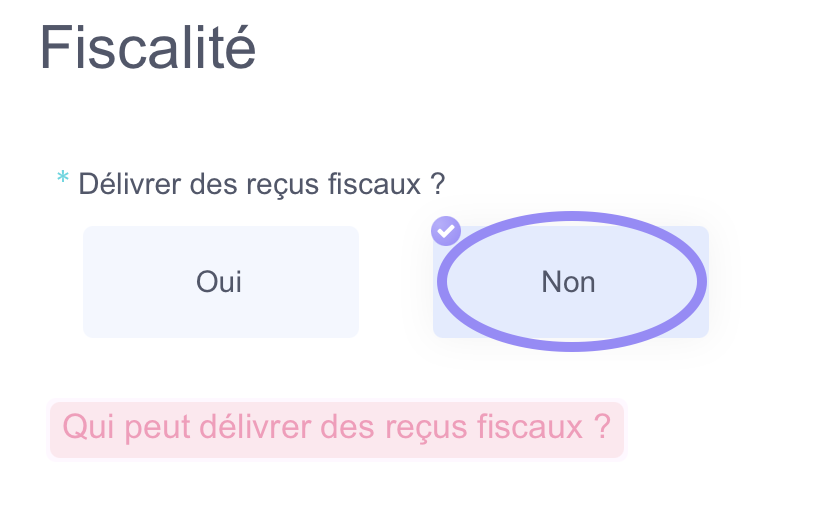Click the highlighted Non card
This screenshot has height=532, width=838.
[x=571, y=282]
